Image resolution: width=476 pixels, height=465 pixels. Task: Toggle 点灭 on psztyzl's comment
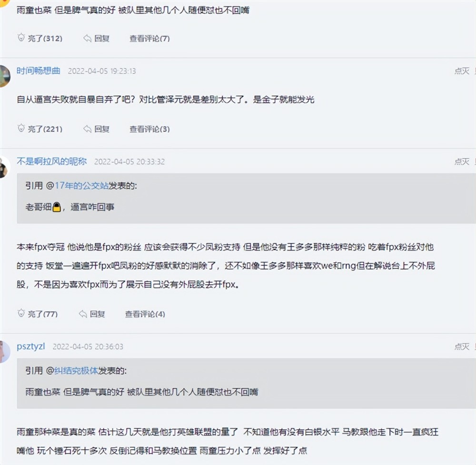point(461,346)
